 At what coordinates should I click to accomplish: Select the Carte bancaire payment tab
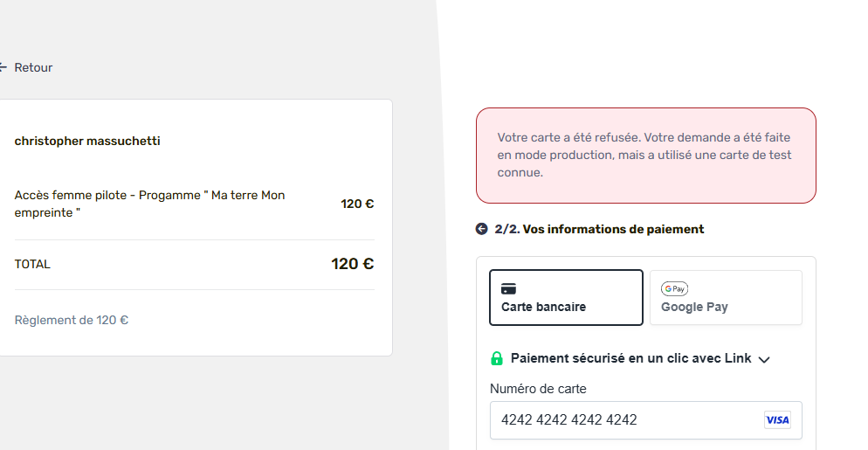[566, 298]
